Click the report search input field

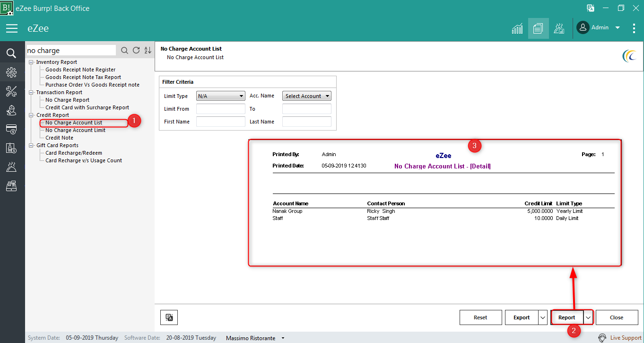[71, 51]
